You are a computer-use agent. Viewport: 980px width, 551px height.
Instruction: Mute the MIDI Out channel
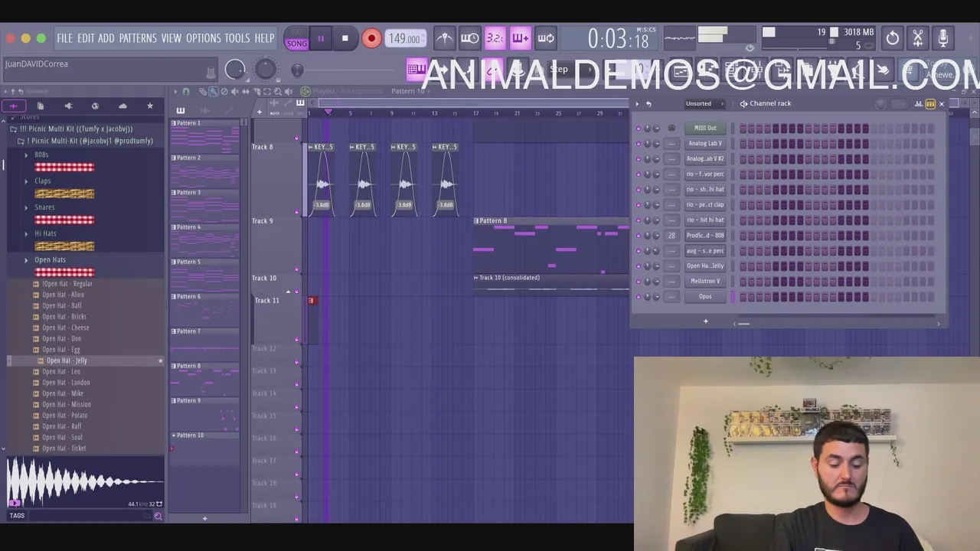pos(639,129)
